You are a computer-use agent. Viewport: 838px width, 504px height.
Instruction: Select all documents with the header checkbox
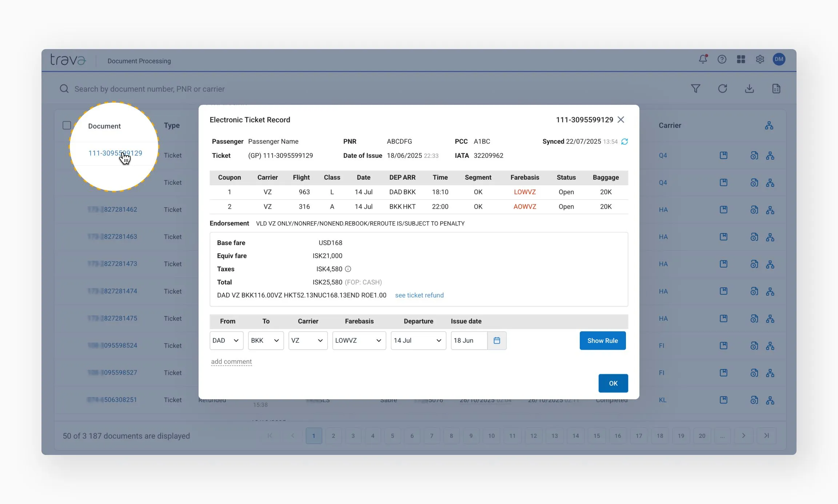point(67,125)
